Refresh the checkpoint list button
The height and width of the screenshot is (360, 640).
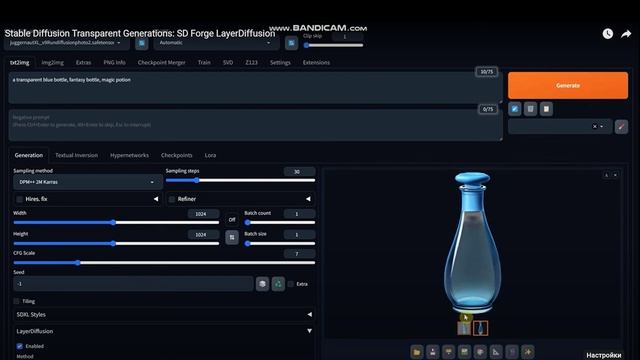coord(142,43)
